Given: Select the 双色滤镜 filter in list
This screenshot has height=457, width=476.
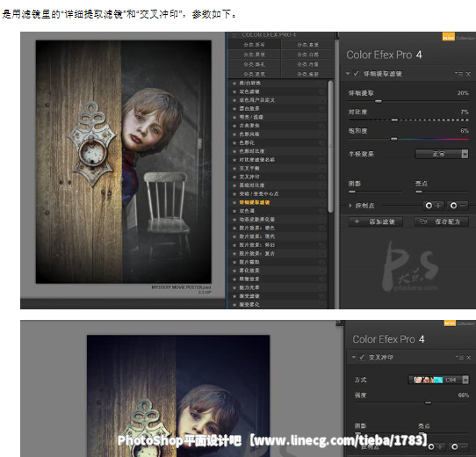Looking at the screenshot, I should click(x=249, y=91).
